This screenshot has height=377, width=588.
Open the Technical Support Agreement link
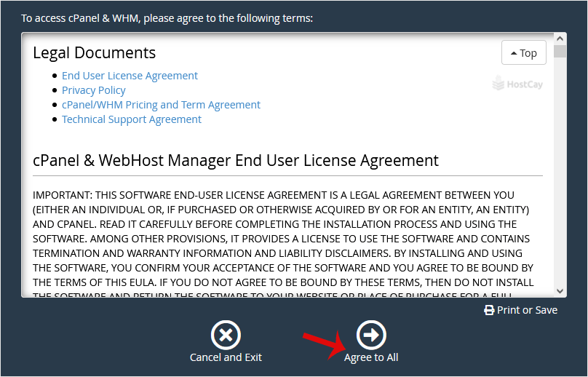point(132,119)
